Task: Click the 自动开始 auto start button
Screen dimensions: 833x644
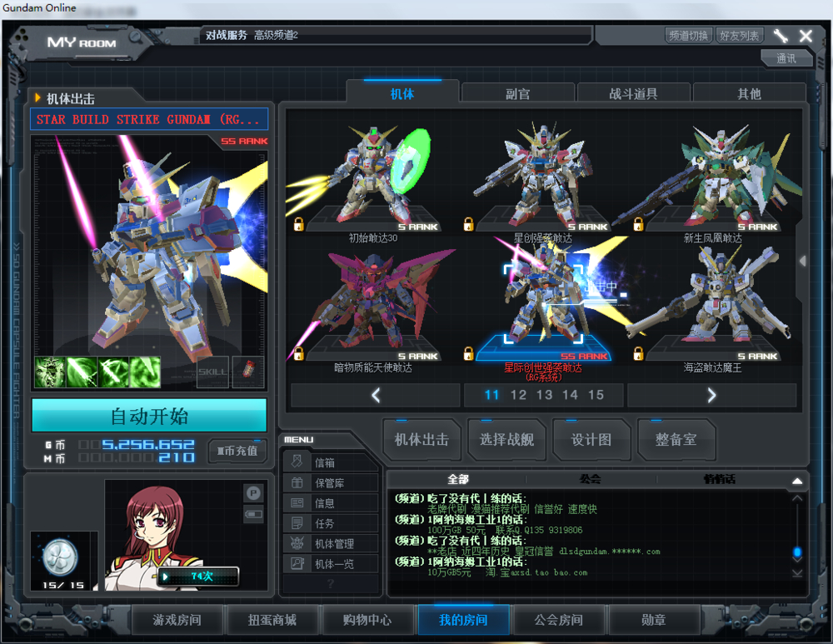Action: point(149,416)
